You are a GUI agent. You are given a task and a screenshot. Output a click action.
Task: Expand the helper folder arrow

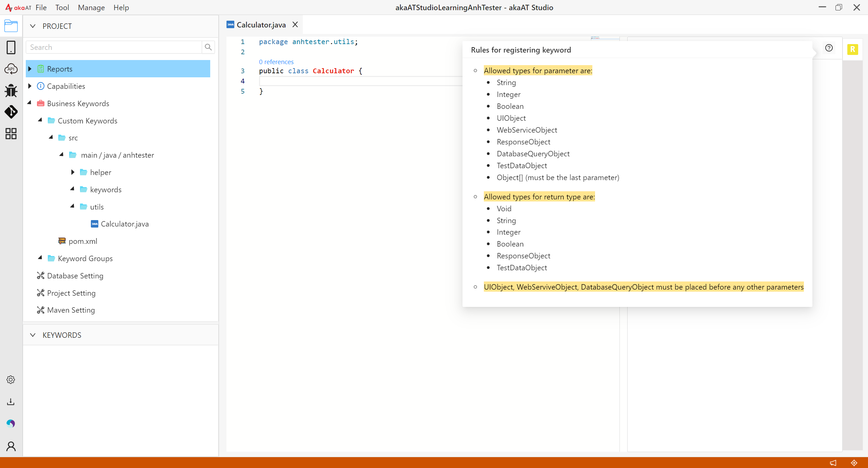coord(73,172)
